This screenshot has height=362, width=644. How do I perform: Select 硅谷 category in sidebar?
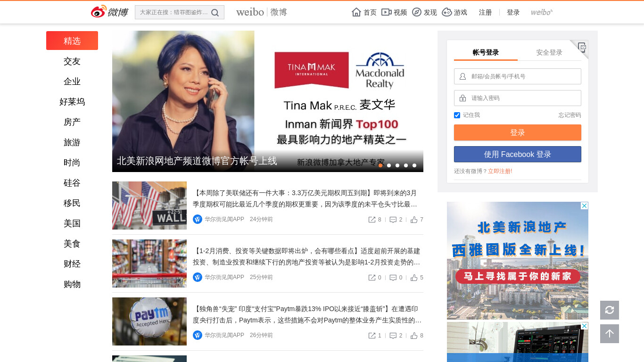72,183
